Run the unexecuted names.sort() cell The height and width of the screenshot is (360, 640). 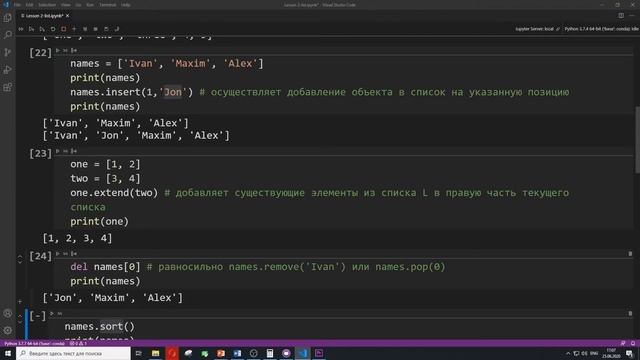click(52, 313)
